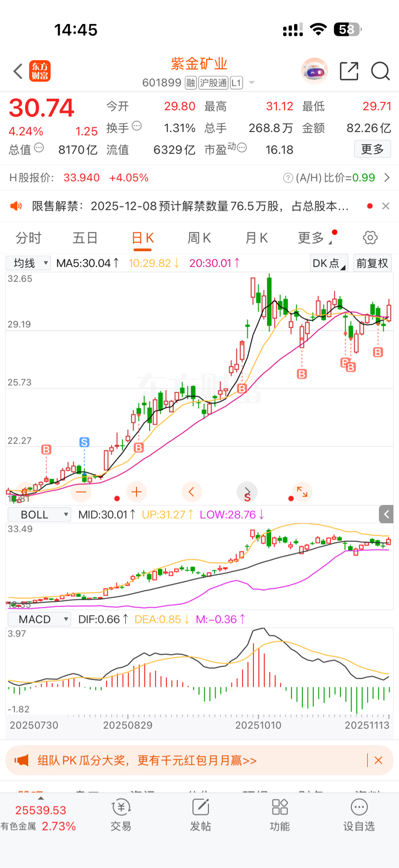Tap the rightmost B buy marker
The image size is (399, 868).
378,352
